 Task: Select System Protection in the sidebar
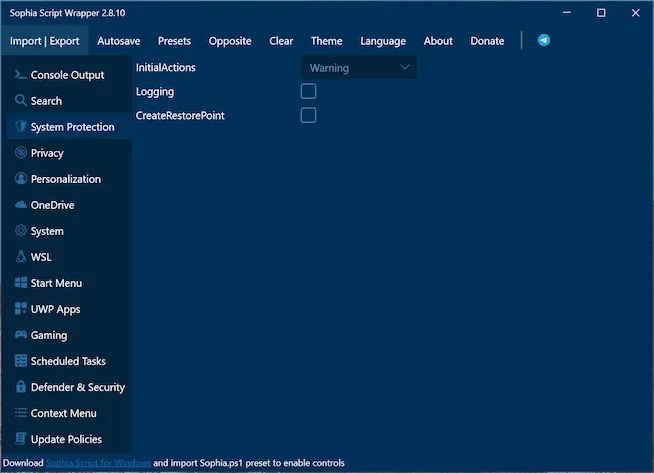click(69, 126)
